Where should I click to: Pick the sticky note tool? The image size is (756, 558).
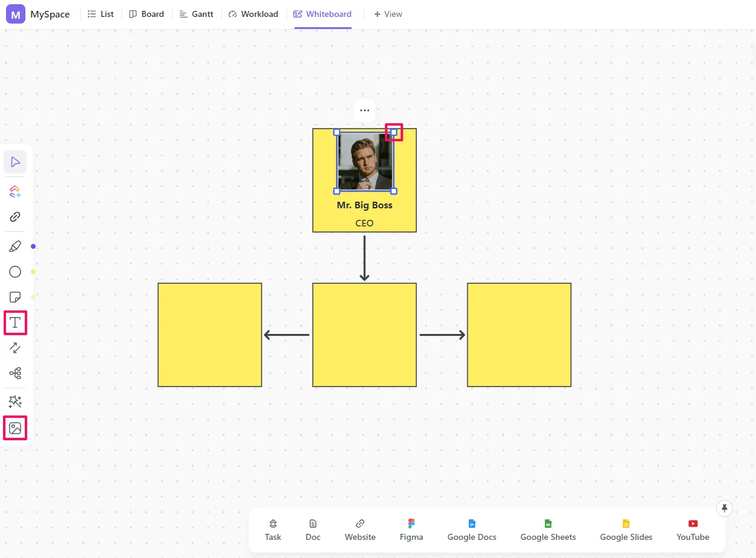coord(15,297)
